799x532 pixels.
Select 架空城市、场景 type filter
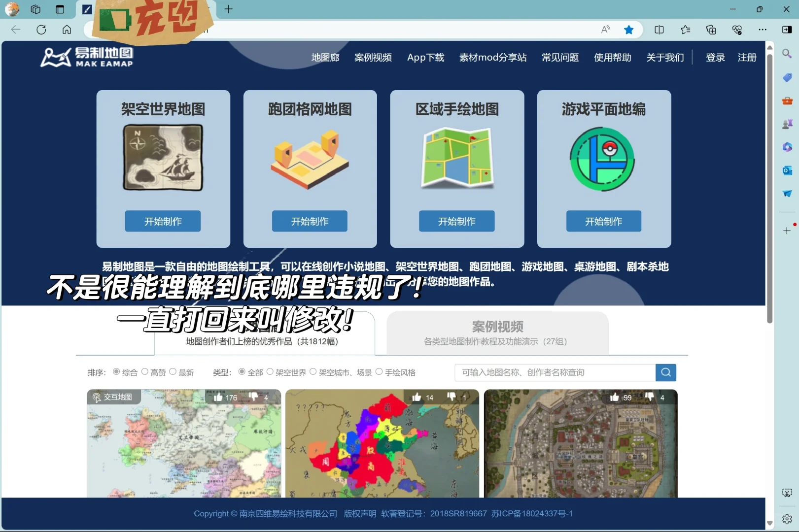coord(313,372)
